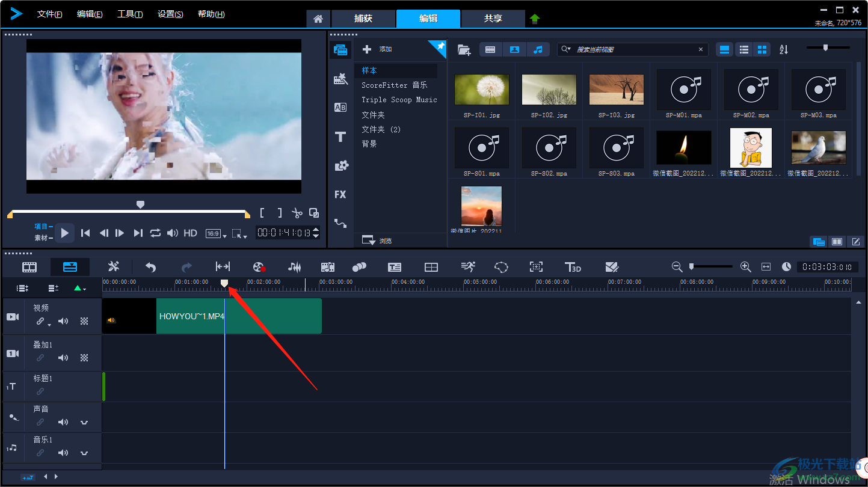Click the timeline zoom slider
The image size is (868, 487).
tap(711, 266)
